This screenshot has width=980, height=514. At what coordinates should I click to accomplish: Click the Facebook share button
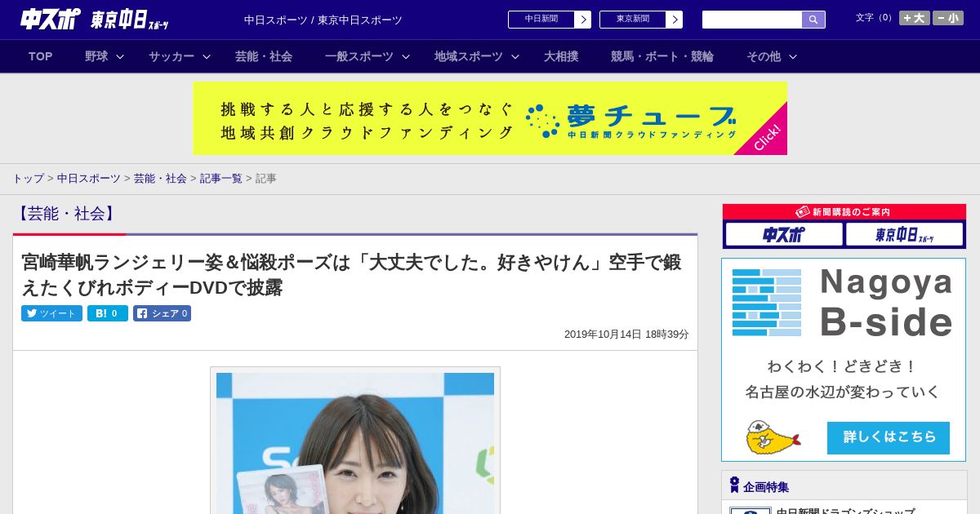[x=162, y=313]
